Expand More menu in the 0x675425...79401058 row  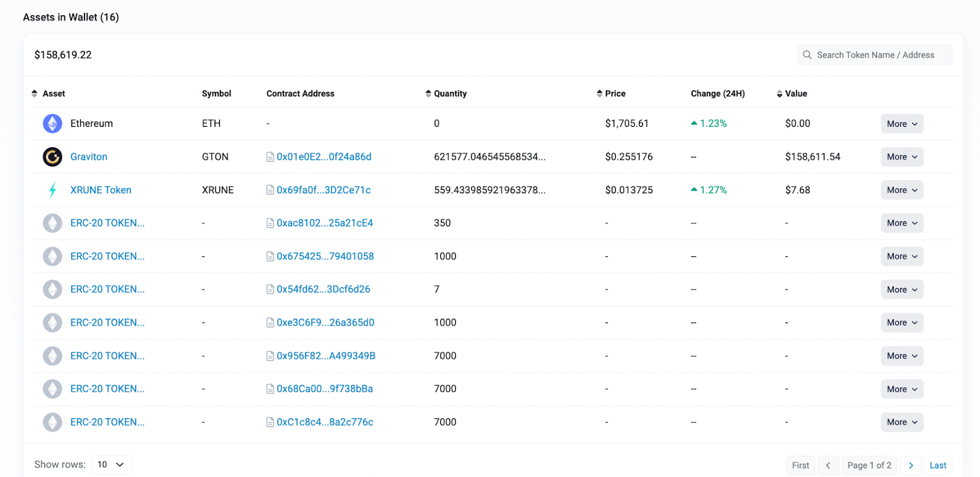tap(902, 256)
